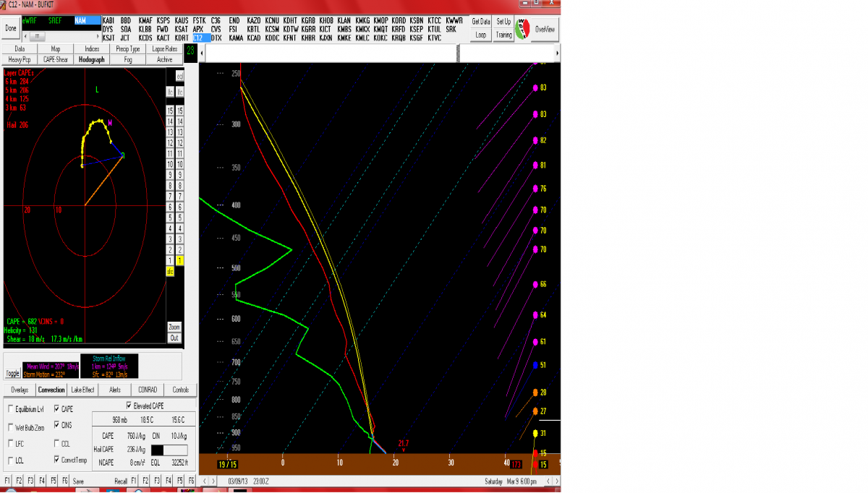This screenshot has width=868, height=493.
Task: Select station KAMA from station list
Action: pyautogui.click(x=236, y=38)
